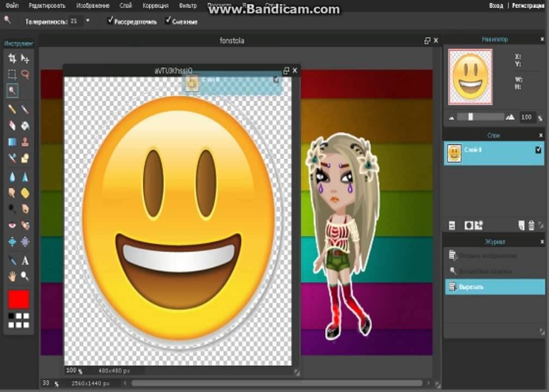Viewport: 549px width, 392px height.
Task: Select the Blur water drop tool
Action: (x=12, y=177)
